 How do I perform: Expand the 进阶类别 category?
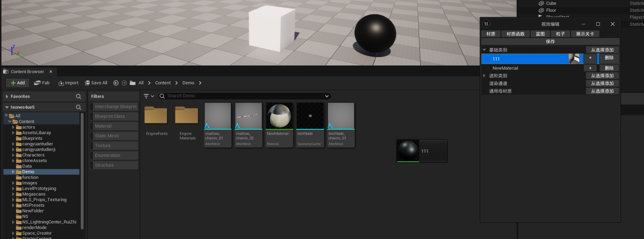(x=484, y=76)
